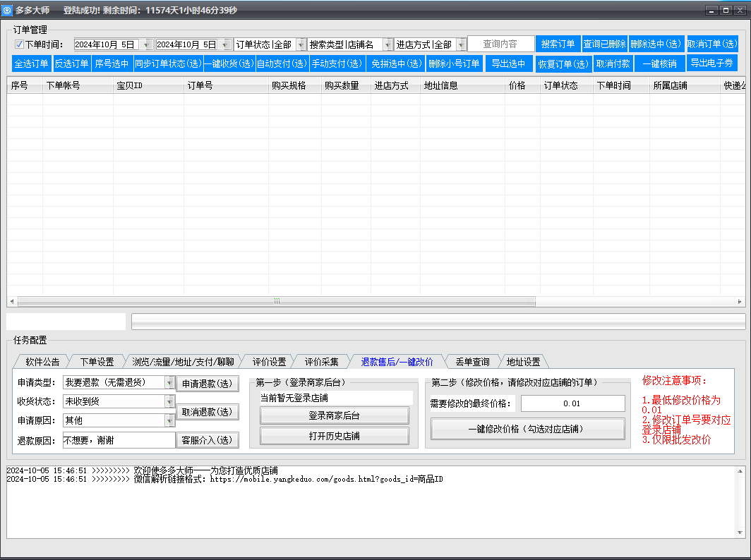Click the 反选订单 toolbar button
Screen dimensions: 751x560
[x=72, y=63]
